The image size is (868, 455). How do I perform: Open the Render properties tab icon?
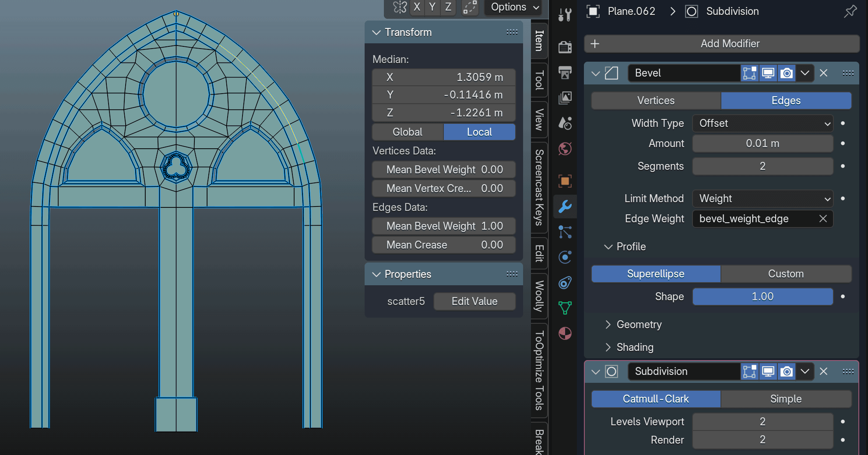565,46
